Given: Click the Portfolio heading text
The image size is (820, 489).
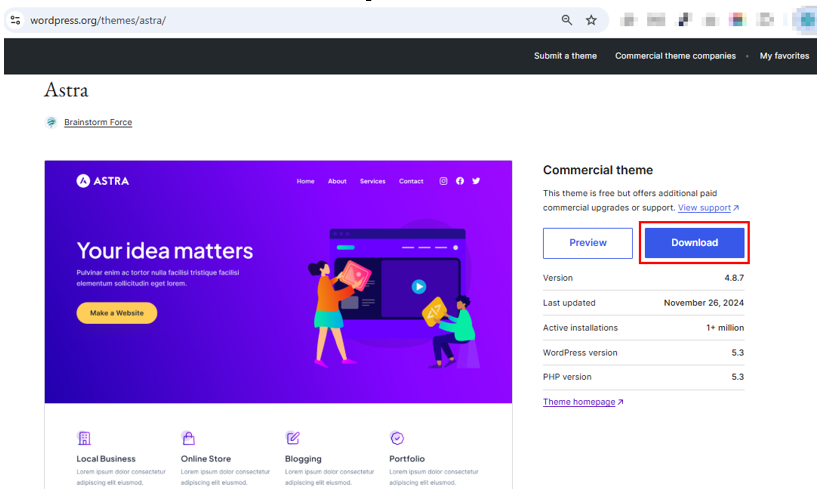Looking at the screenshot, I should pos(407,459).
